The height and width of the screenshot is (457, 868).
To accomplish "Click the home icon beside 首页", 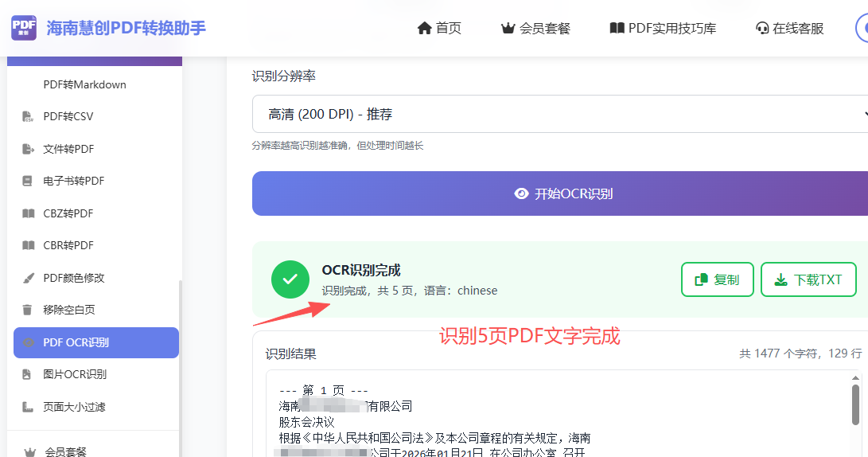I will click(x=424, y=28).
